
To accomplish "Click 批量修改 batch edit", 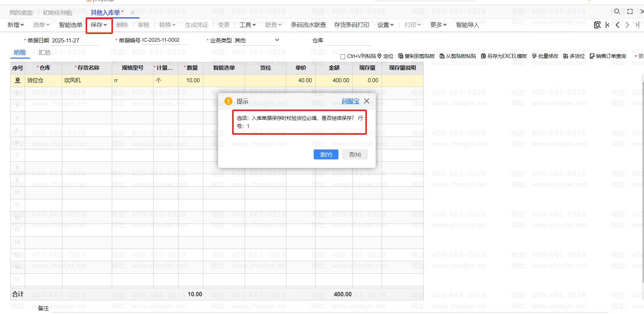I will point(545,56).
